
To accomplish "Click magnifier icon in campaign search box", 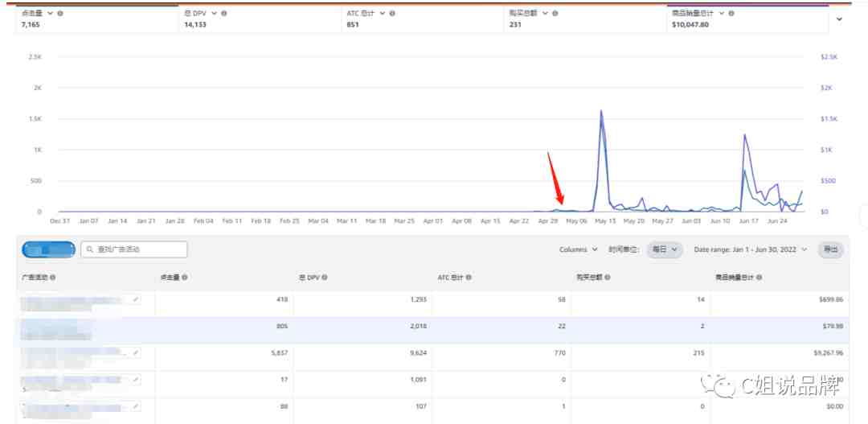I will [x=90, y=249].
